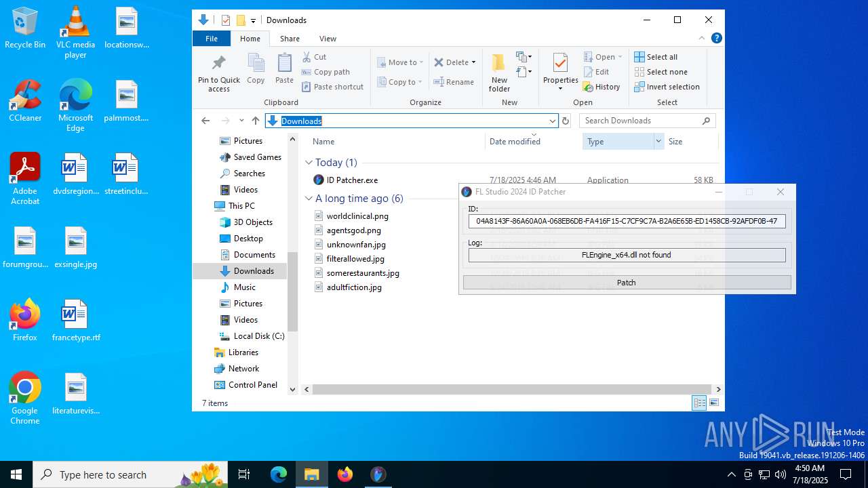Open 3D Objects in navigation pane
This screenshot has height=488, width=868.
(x=246, y=222)
